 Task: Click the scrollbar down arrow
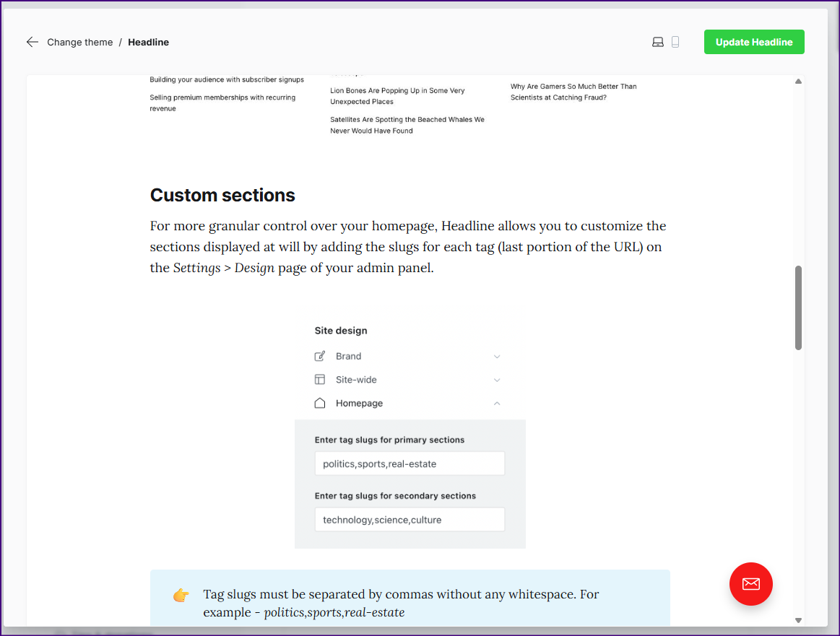point(798,620)
